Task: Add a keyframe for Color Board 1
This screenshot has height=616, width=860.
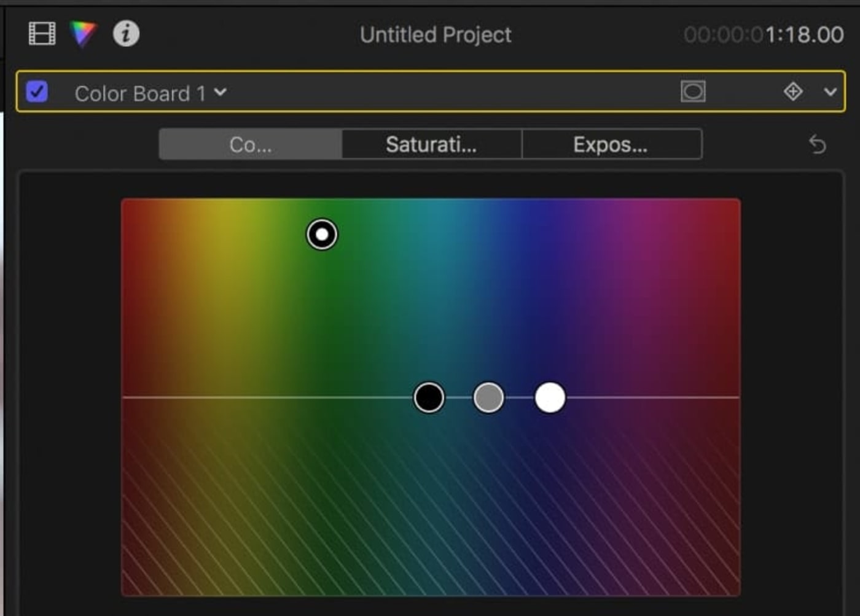Action: tap(793, 92)
